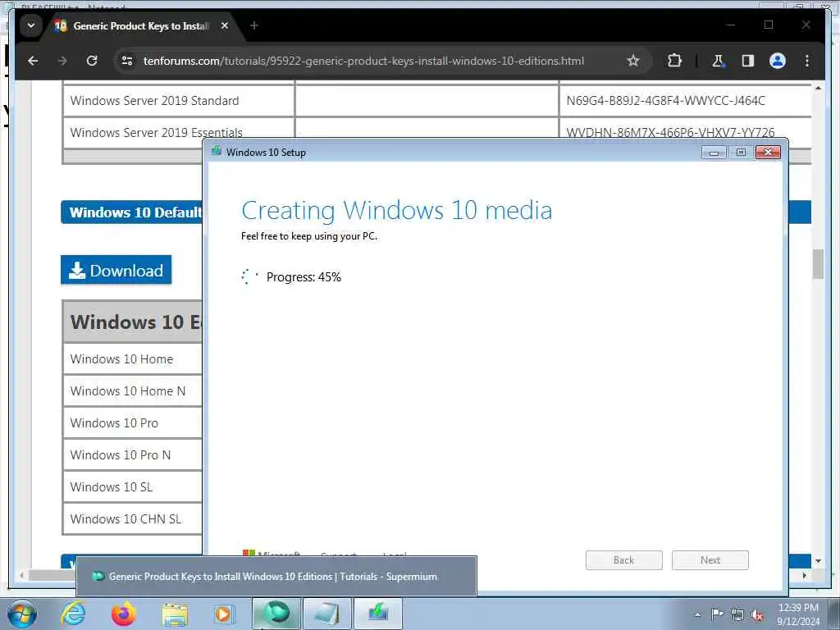
Task: Click the page scroll-down arrow
Action: pyautogui.click(x=818, y=561)
